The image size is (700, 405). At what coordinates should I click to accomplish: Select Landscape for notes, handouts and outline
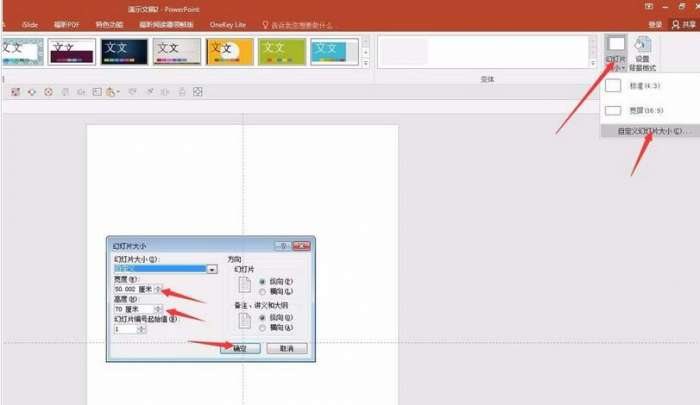(x=262, y=328)
